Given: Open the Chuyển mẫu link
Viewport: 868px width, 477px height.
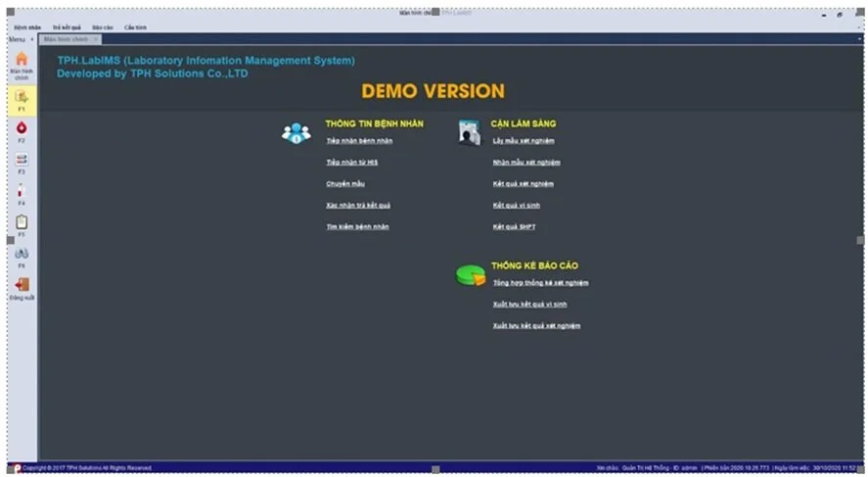Looking at the screenshot, I should (x=345, y=184).
